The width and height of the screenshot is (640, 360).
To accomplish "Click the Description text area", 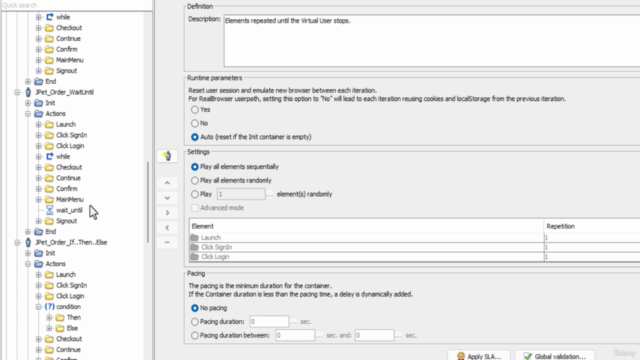I will pyautogui.click(x=432, y=41).
